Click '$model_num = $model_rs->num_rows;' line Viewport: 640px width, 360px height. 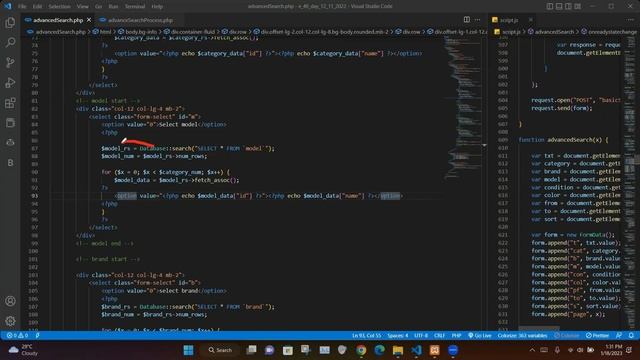point(154,156)
